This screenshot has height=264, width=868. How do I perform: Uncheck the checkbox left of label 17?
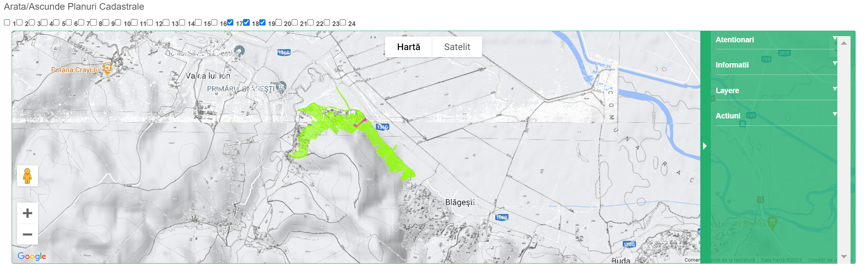coord(231,23)
